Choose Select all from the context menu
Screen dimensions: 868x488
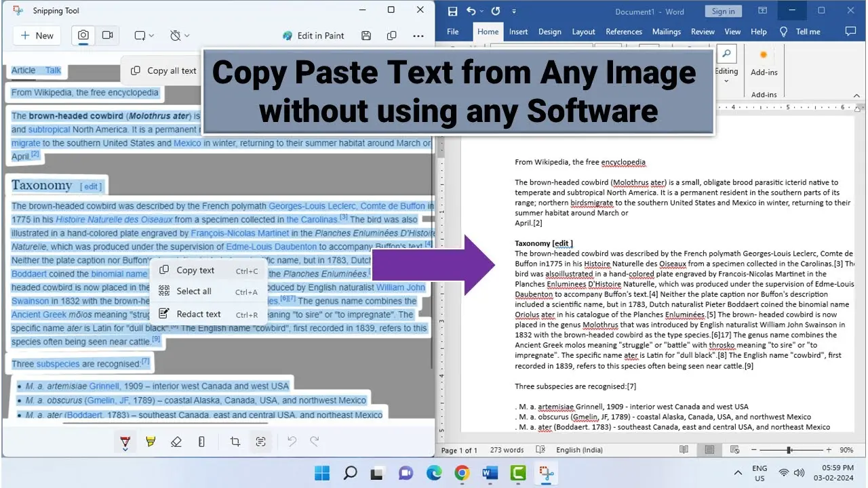[208, 291]
